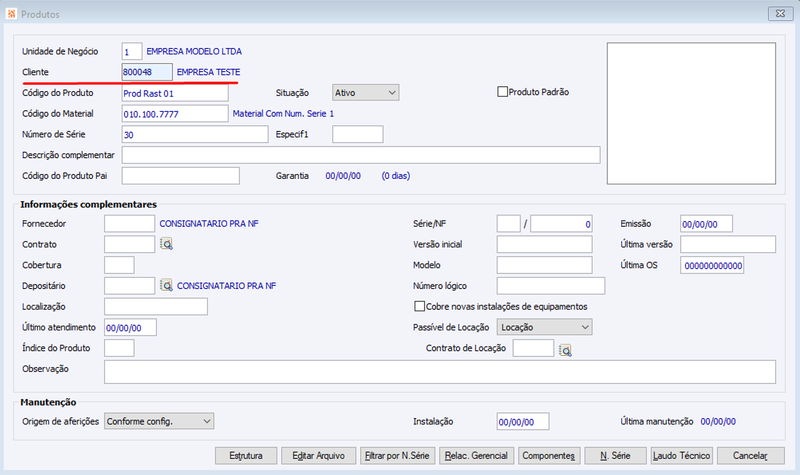Click the Cliente code field 800048
This screenshot has height=475, width=800.
147,72
